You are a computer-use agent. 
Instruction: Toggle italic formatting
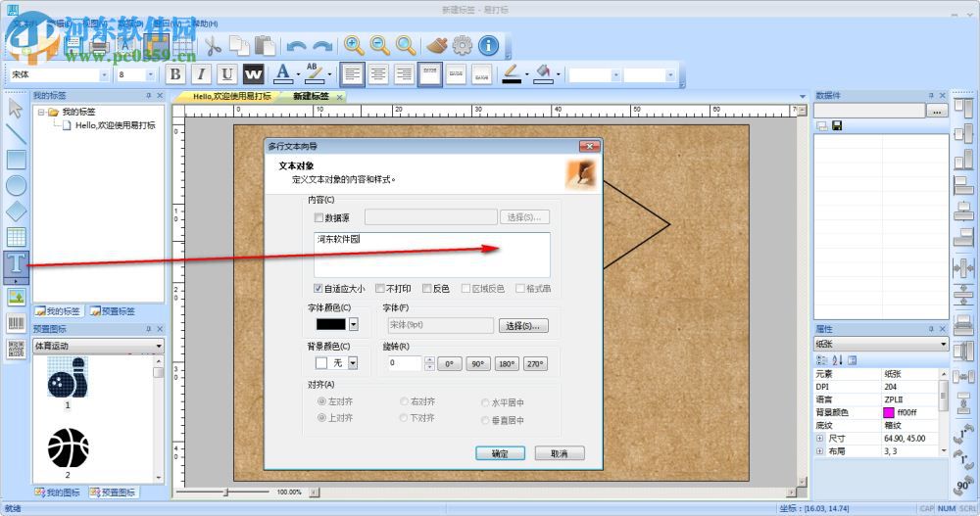201,74
